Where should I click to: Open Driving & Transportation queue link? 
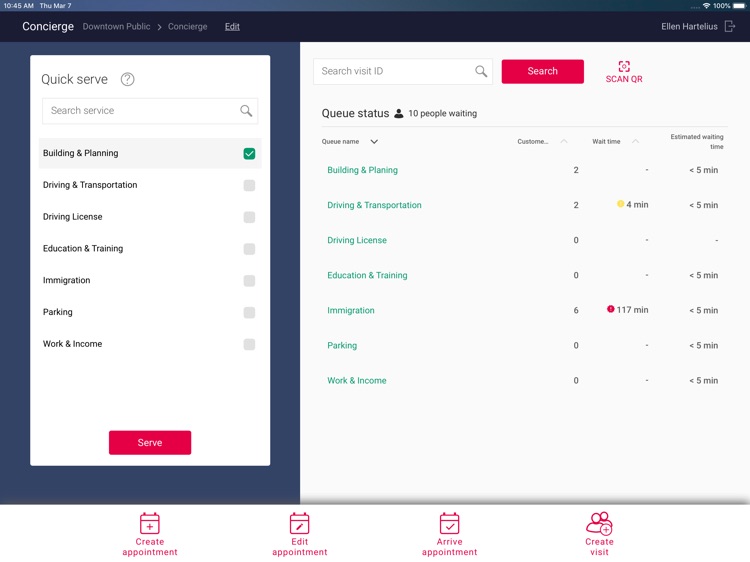(374, 205)
